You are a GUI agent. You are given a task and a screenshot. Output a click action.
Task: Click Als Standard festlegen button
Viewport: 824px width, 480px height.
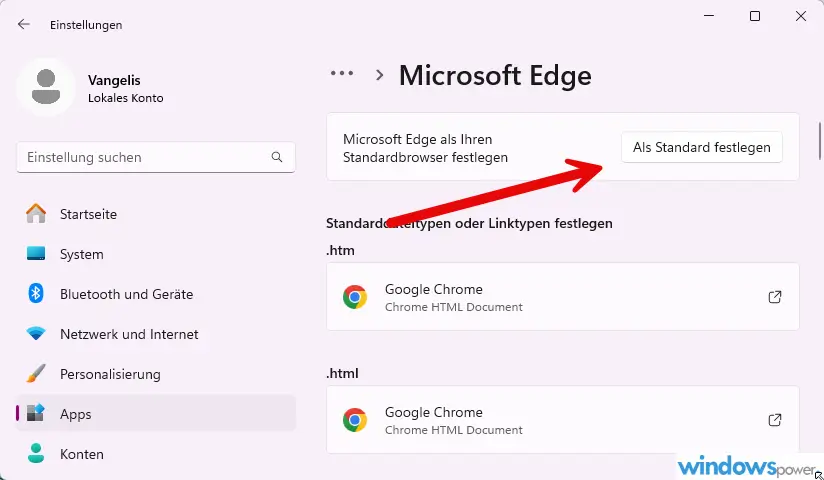(702, 147)
